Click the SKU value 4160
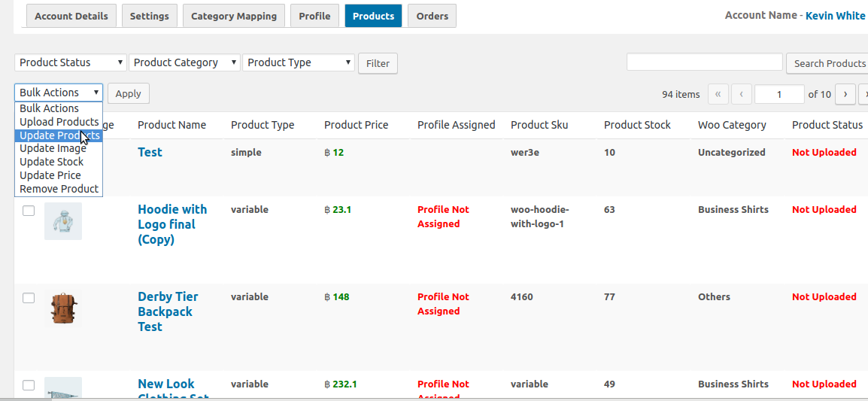868x401 pixels. [x=522, y=297]
